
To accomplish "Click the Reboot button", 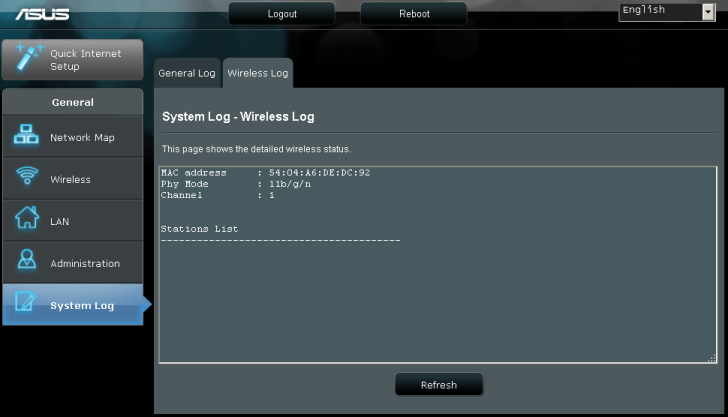I will [x=414, y=13].
